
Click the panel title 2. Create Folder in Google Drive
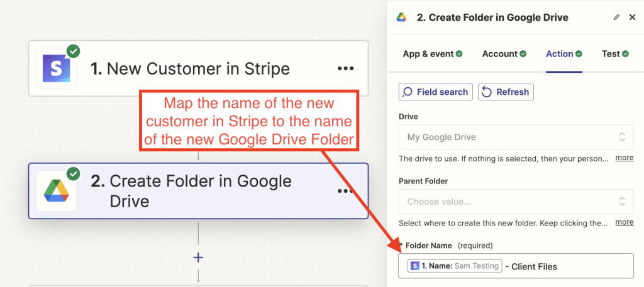point(492,17)
